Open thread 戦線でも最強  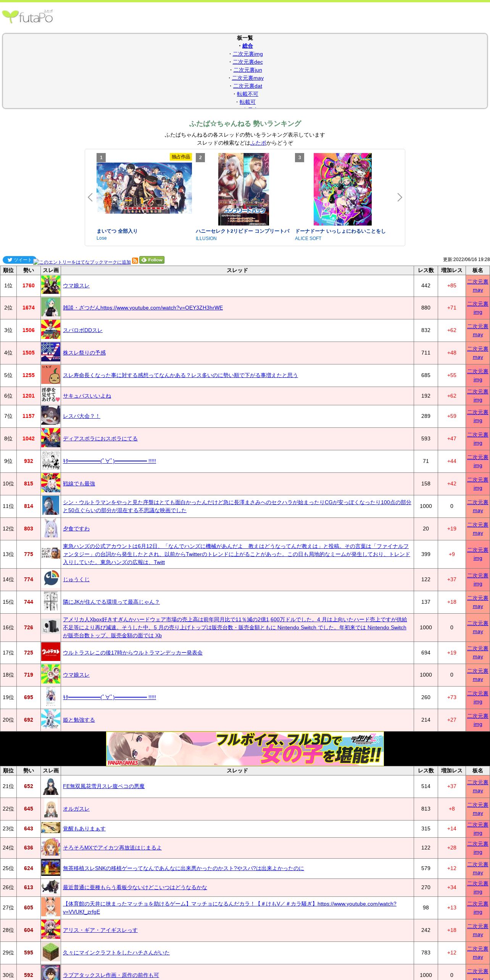coord(79,484)
